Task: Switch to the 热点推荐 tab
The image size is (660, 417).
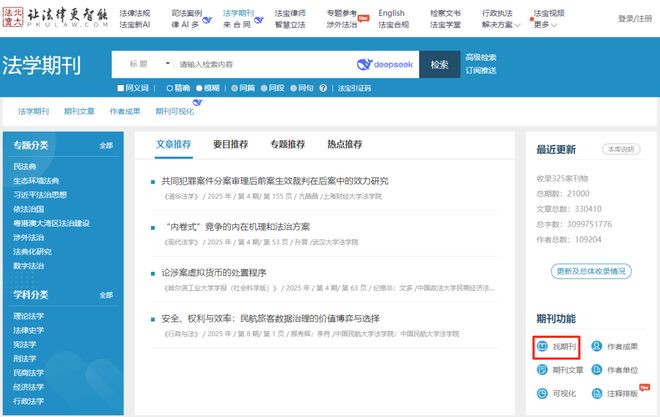Action: 345,144
